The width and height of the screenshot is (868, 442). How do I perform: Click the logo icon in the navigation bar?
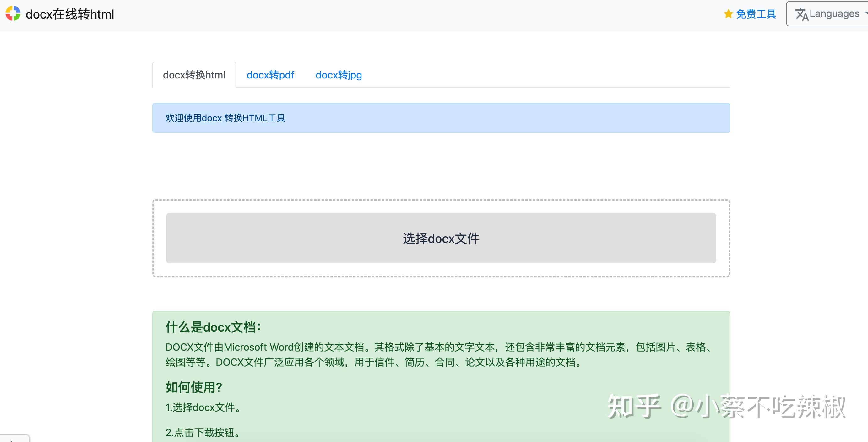click(13, 14)
